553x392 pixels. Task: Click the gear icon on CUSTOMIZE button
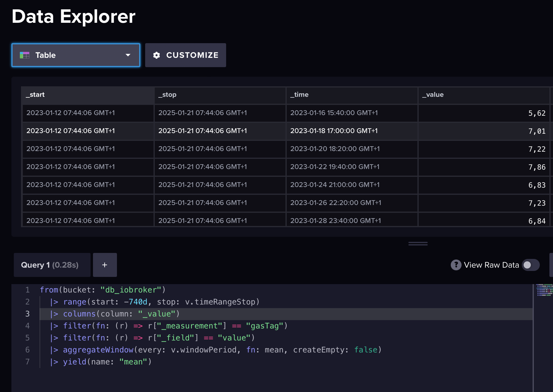157,55
